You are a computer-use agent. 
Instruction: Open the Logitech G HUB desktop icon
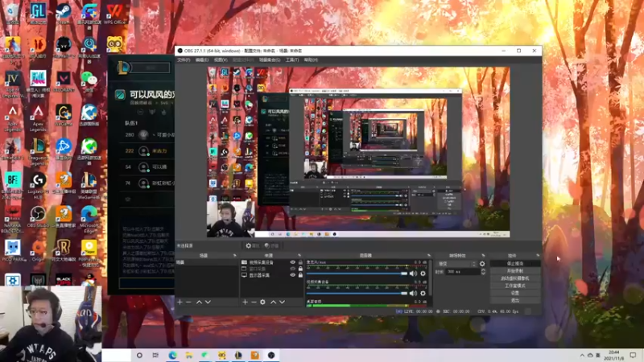[x=38, y=184]
